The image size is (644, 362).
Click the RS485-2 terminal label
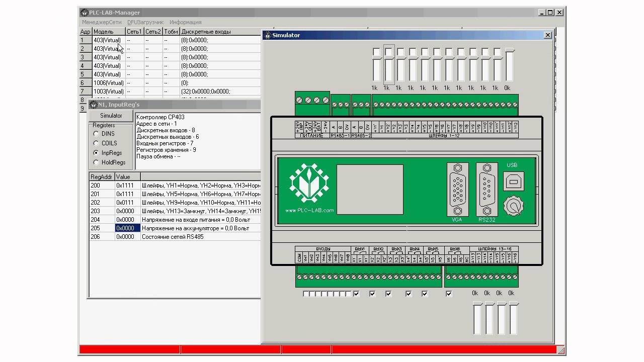[361, 136]
